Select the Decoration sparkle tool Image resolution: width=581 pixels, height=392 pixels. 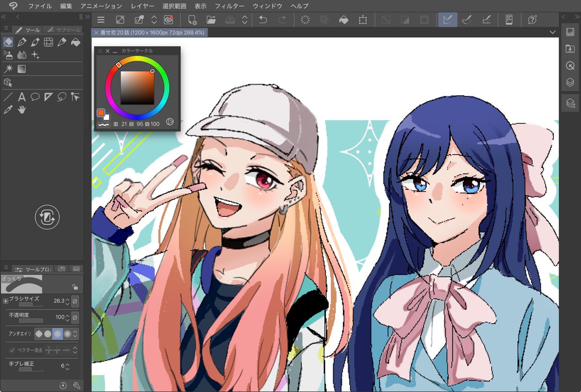point(35,55)
